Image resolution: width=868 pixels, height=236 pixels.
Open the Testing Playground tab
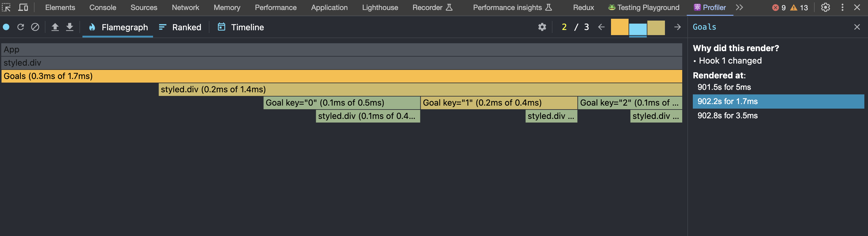(x=644, y=7)
